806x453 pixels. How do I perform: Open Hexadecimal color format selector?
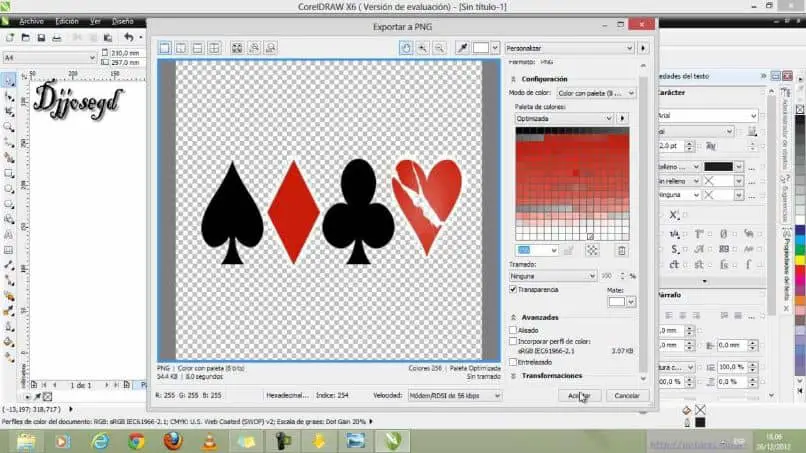tap(287, 395)
